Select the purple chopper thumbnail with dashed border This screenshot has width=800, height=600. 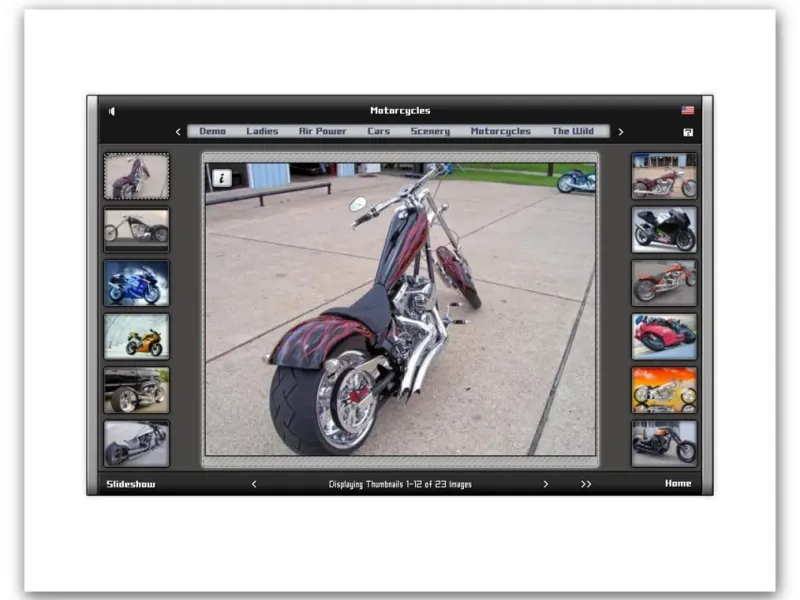coord(136,176)
